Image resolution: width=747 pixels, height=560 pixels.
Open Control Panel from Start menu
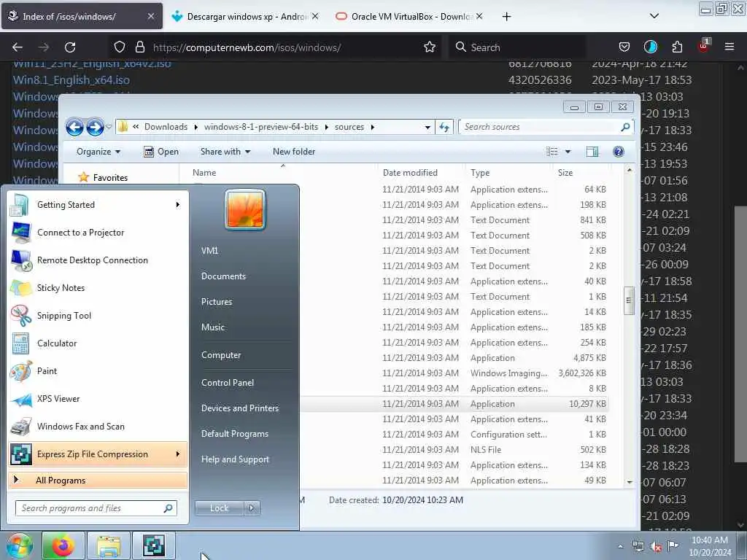click(228, 383)
